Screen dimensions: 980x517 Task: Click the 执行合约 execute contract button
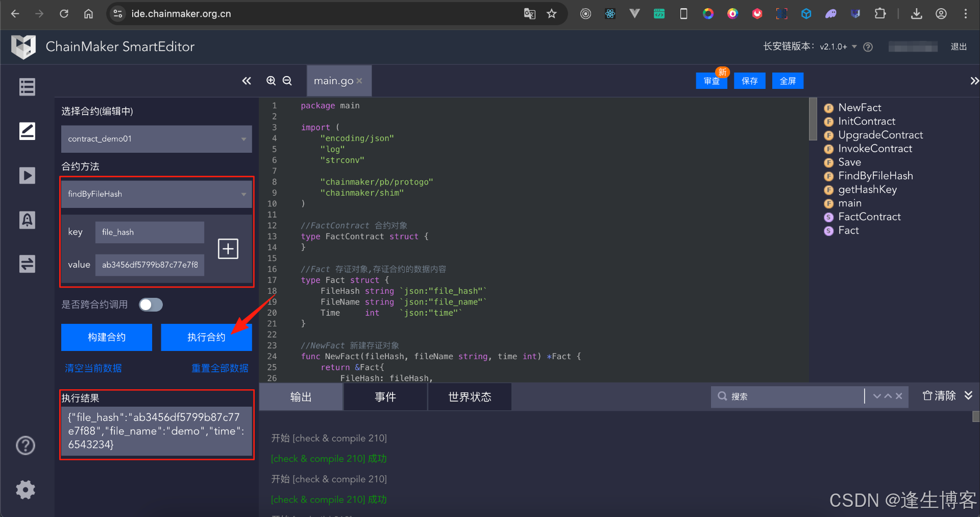tap(207, 337)
